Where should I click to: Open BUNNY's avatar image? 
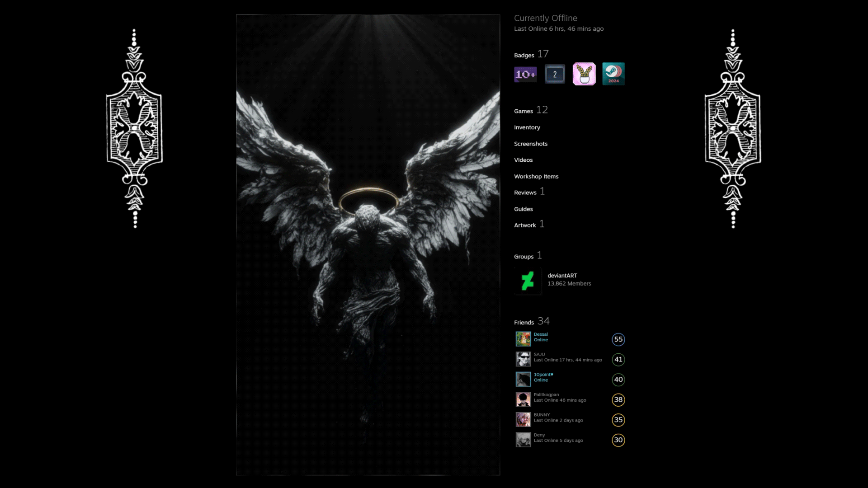pos(523,419)
